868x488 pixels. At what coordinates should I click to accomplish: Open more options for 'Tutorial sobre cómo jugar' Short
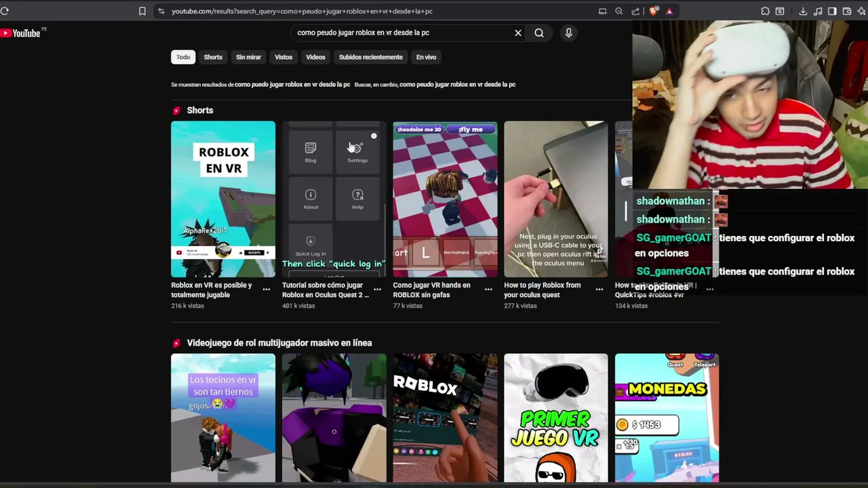click(377, 289)
